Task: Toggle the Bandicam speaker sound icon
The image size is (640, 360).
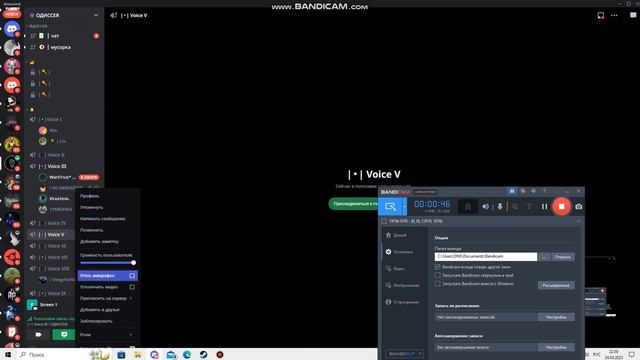Action: tap(485, 207)
